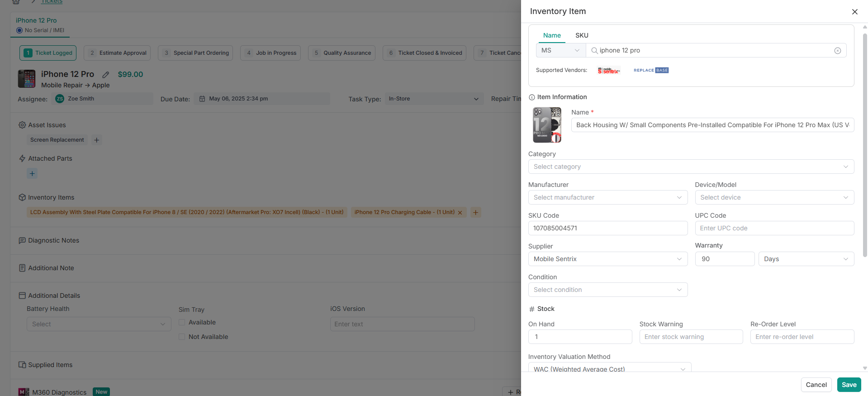Close the Inventory Item panel

point(854,12)
